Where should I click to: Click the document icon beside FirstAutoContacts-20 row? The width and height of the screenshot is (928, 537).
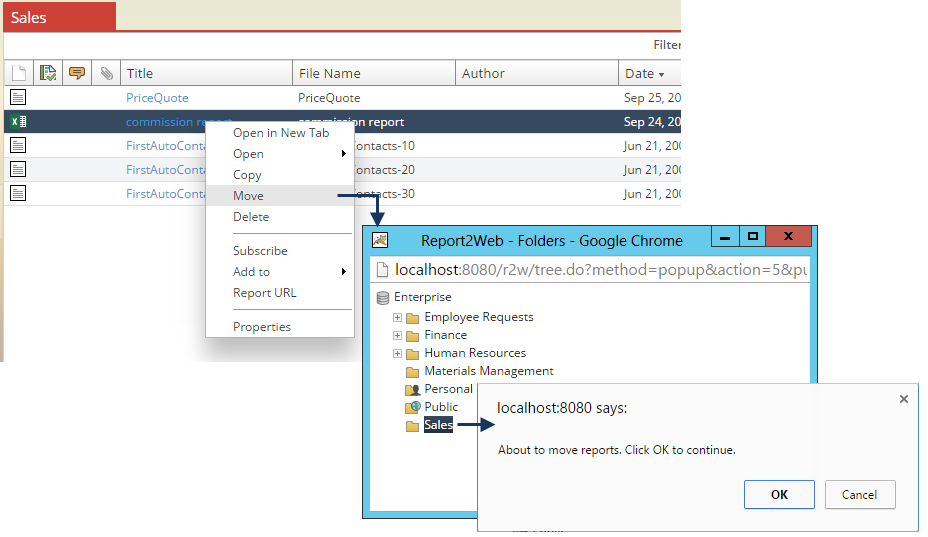click(x=18, y=169)
